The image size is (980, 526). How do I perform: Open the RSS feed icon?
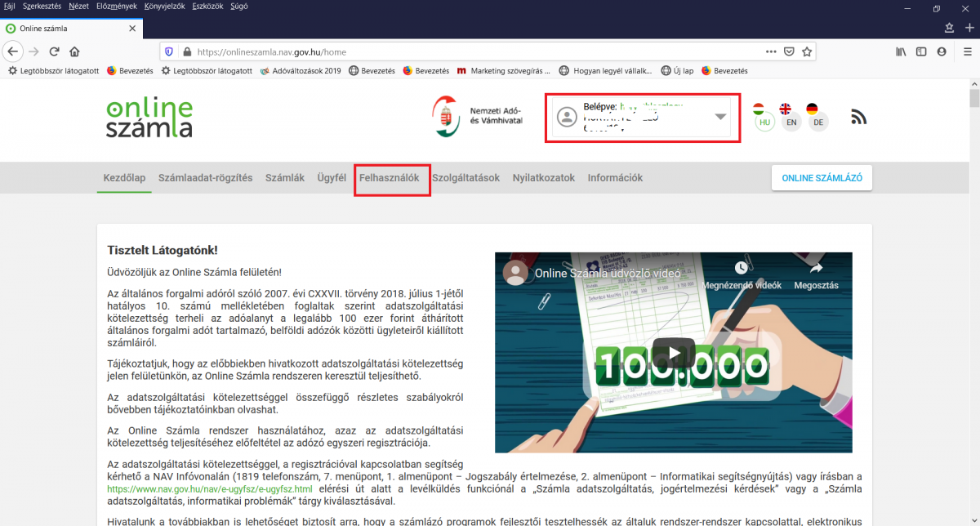click(x=858, y=118)
